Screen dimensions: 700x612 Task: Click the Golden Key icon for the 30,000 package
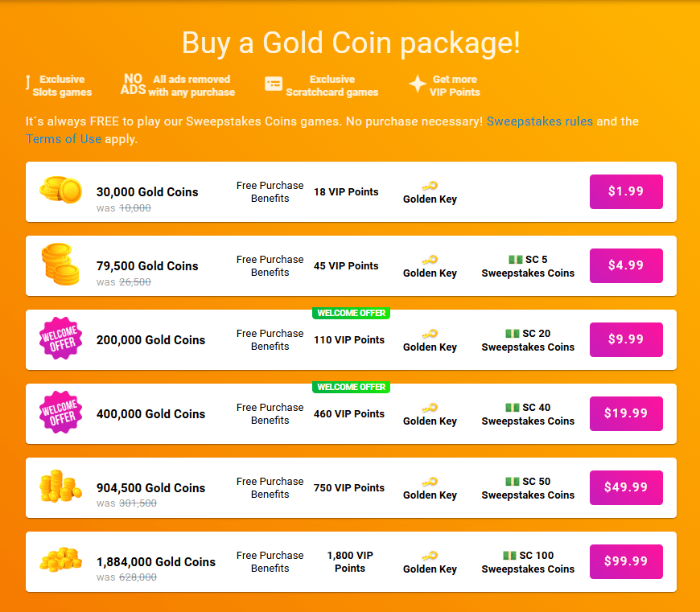[x=429, y=185]
